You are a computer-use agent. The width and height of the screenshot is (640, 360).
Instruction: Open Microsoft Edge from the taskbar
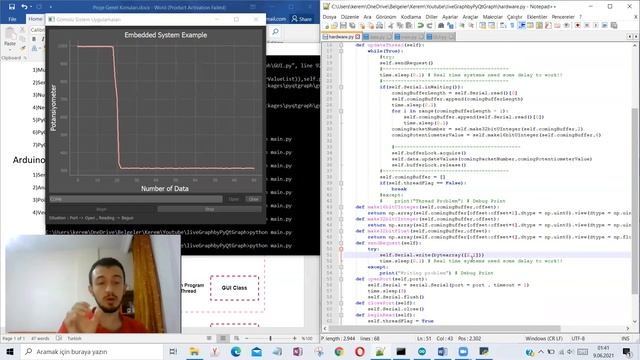pyautogui.click(x=236, y=351)
